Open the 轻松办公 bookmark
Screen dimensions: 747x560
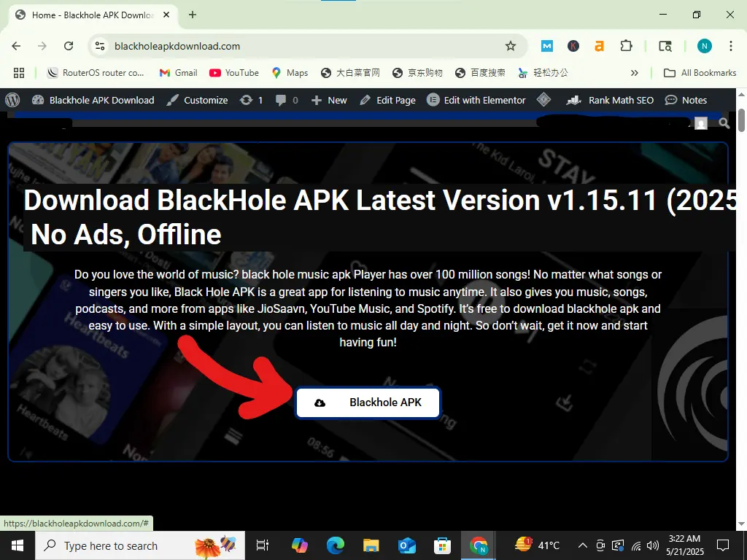(x=543, y=73)
